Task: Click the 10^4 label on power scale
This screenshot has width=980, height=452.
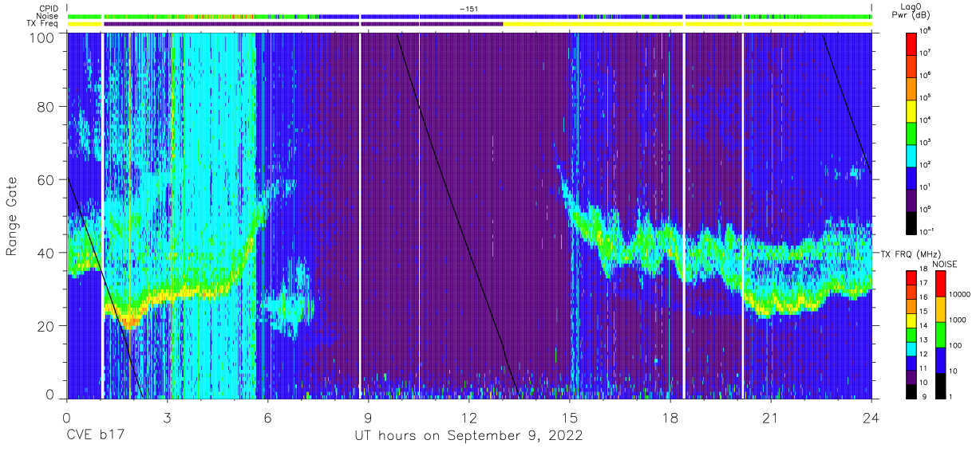Action: pos(925,120)
